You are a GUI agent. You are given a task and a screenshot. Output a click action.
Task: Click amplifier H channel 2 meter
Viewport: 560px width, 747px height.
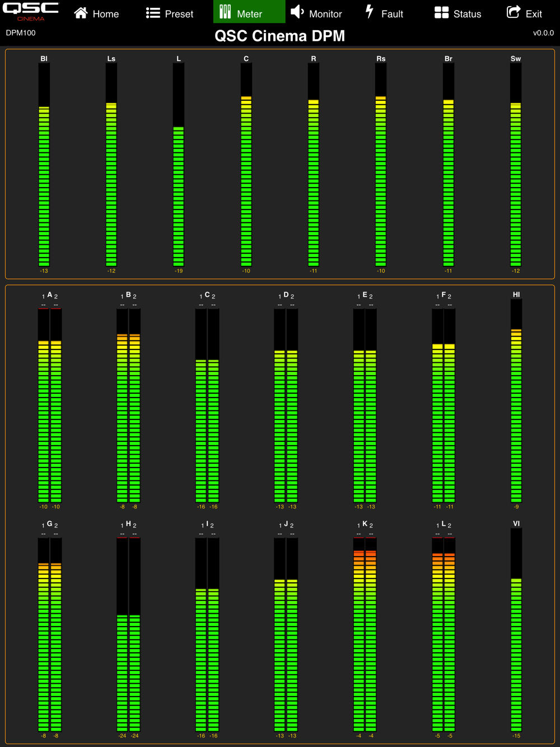(x=134, y=634)
